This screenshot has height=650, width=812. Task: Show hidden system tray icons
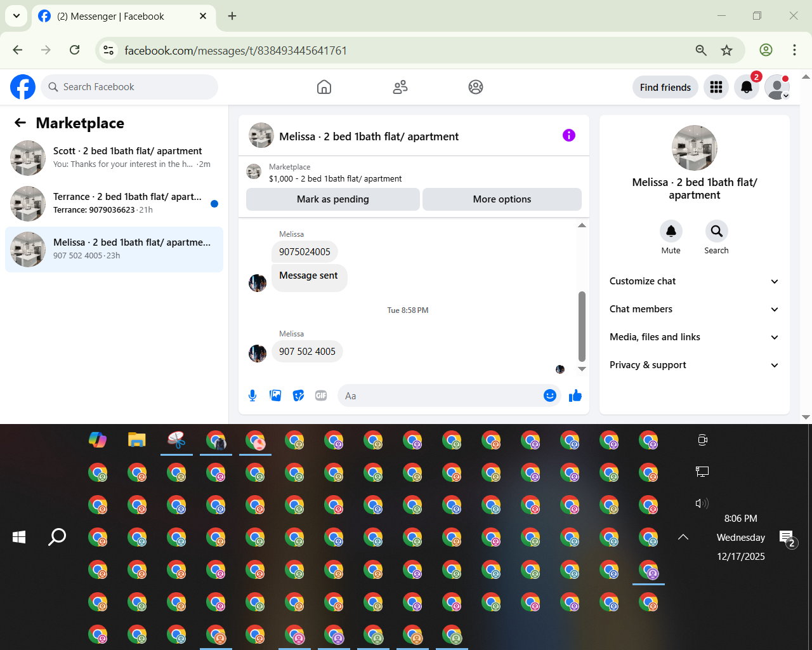pyautogui.click(x=683, y=537)
